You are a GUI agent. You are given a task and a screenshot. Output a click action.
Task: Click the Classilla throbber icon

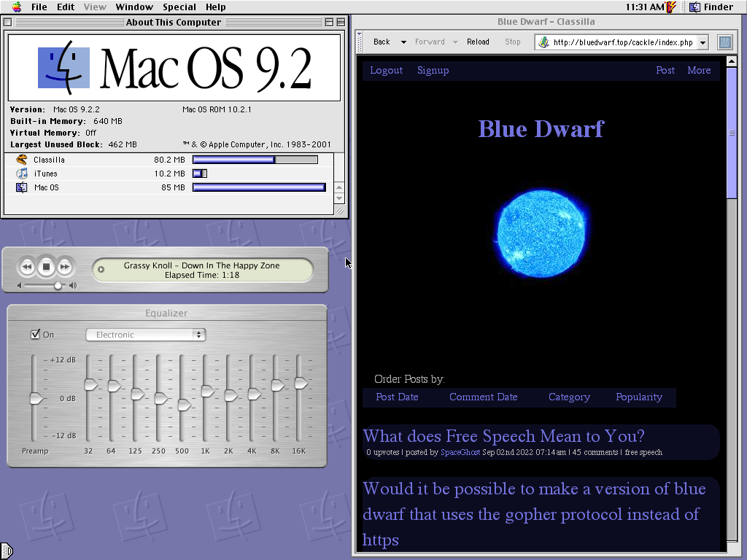tap(724, 42)
